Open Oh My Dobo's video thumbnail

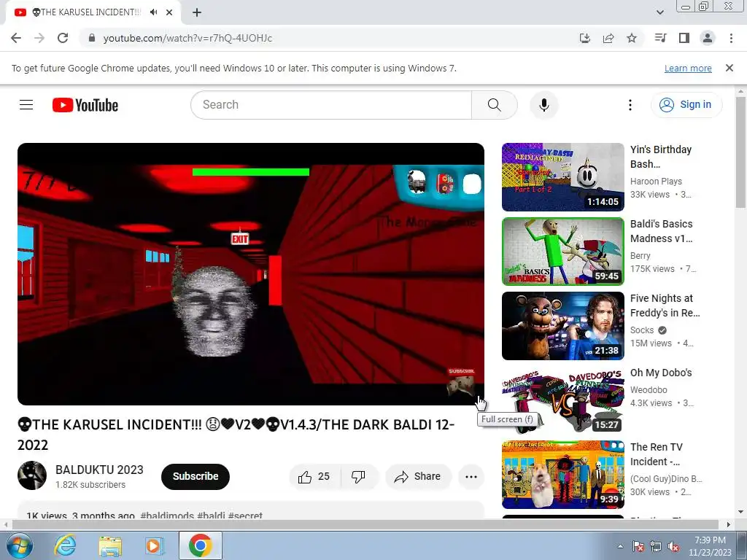[562, 400]
